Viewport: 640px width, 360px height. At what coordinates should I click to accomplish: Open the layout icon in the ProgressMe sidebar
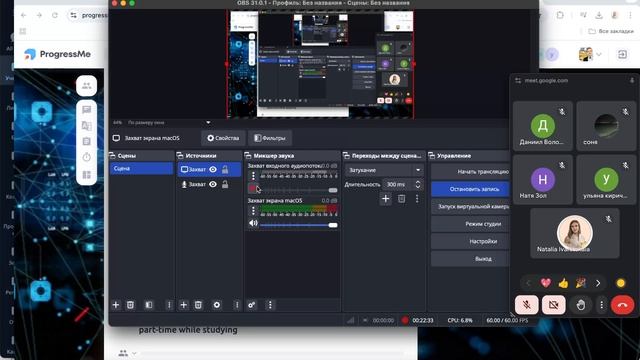point(87,175)
